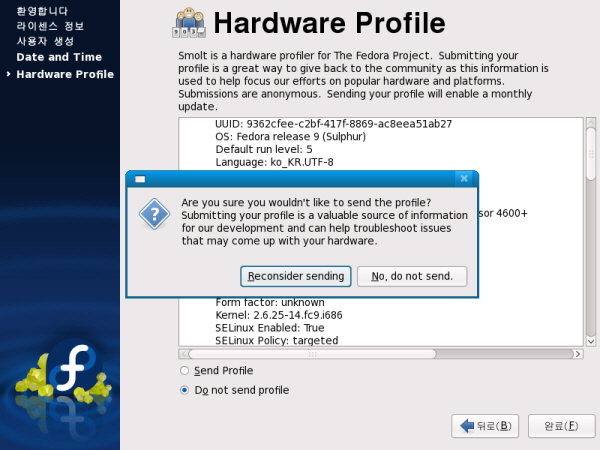This screenshot has width=600, height=450.
Task: Click the horizontal scrollbar right arrow
Action: [578, 354]
